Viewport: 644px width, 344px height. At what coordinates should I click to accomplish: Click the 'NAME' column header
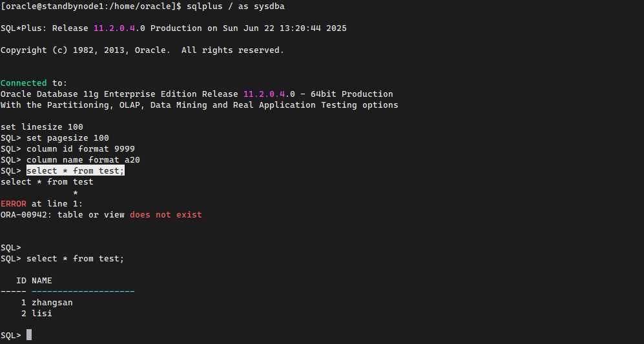pyautogui.click(x=42, y=281)
